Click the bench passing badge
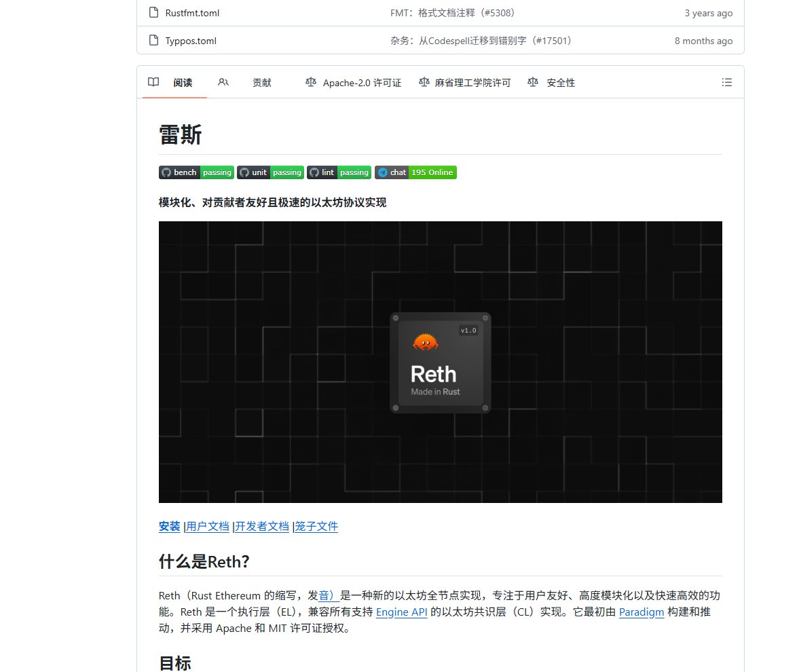 tap(196, 172)
